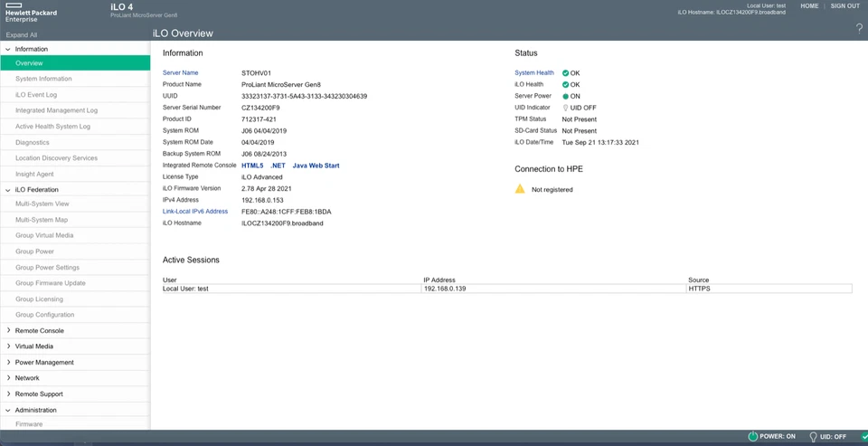Launch the .NET remote console
Viewport: 868px width, 446px height.
[278, 166]
